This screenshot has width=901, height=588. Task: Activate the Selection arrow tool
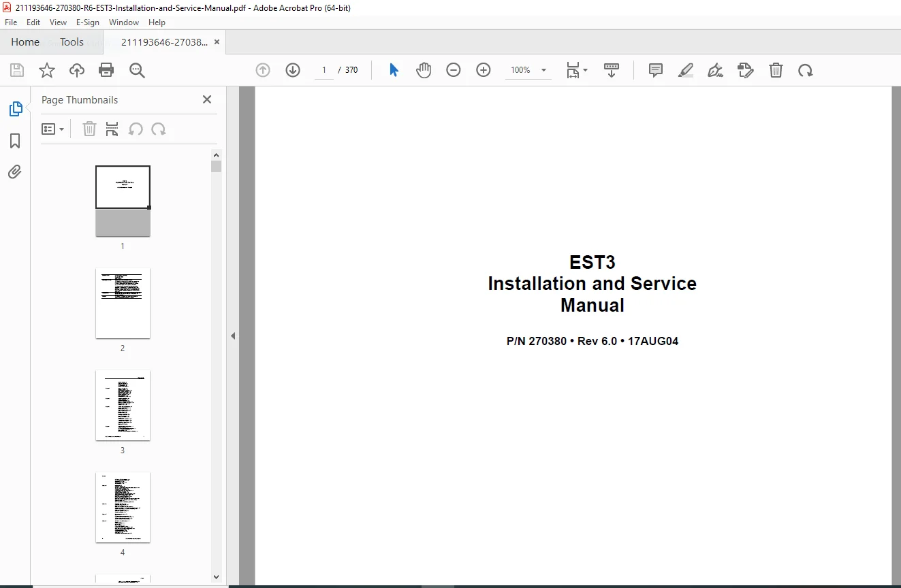click(x=394, y=70)
